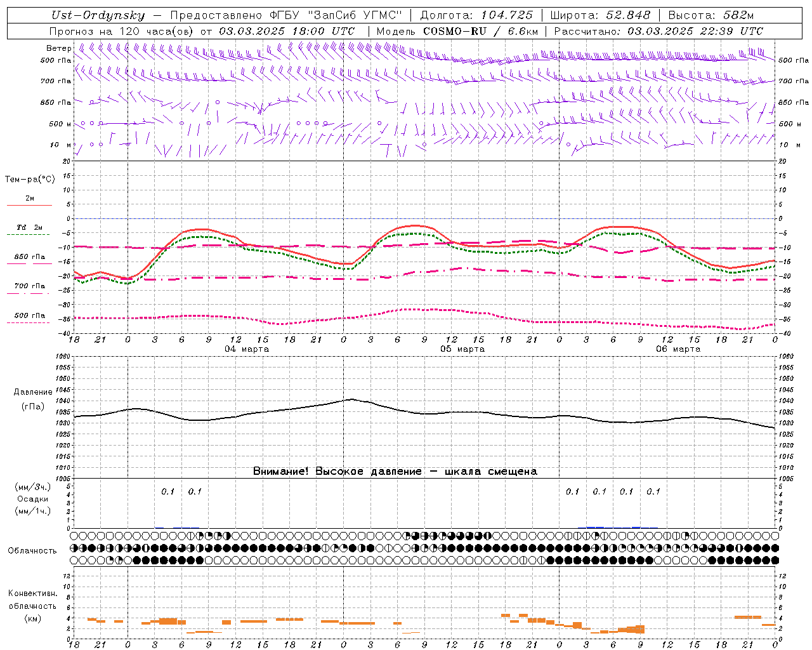Select the forecast start time '03.03.2025 18:00 UTC'
This screenshot has width=812, height=650.
(x=287, y=31)
